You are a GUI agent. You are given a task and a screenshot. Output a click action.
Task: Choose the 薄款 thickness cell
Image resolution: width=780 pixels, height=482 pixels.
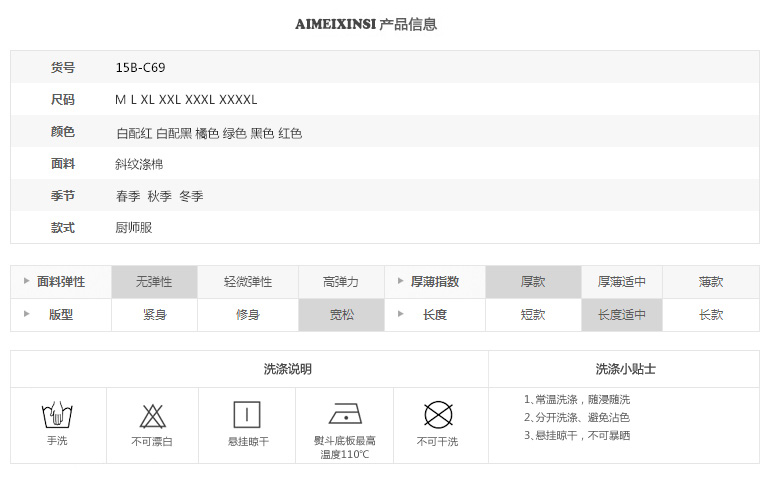tap(711, 282)
